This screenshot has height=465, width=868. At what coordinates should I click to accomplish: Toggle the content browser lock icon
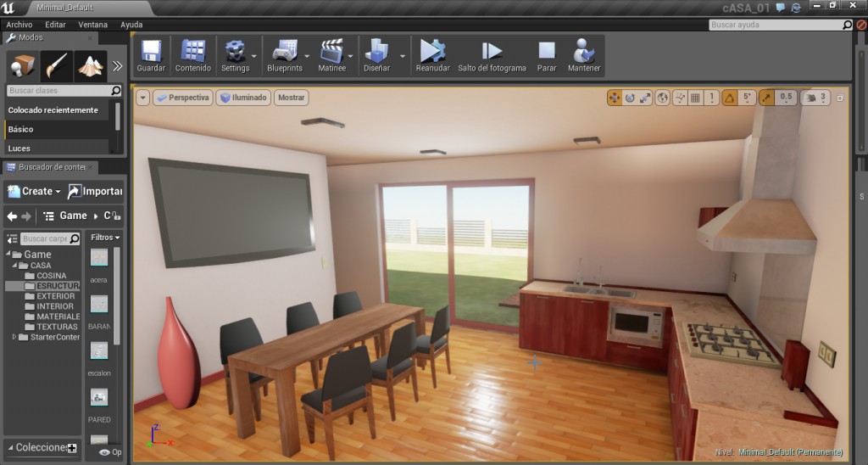[x=117, y=216]
